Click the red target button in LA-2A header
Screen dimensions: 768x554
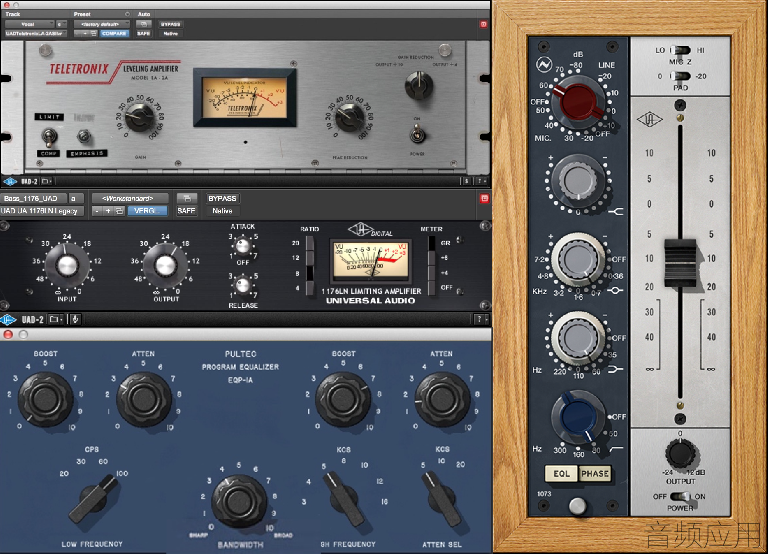(x=483, y=24)
